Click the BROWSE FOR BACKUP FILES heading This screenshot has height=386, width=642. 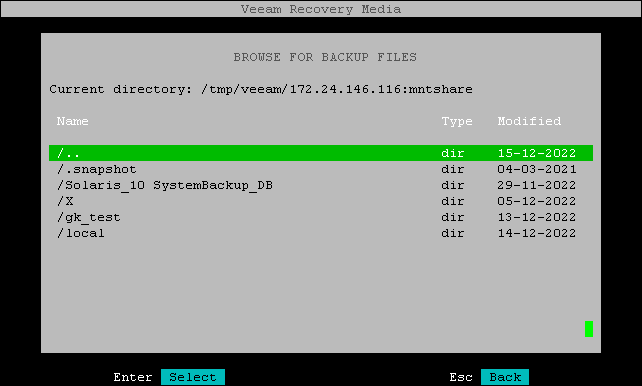click(x=325, y=57)
